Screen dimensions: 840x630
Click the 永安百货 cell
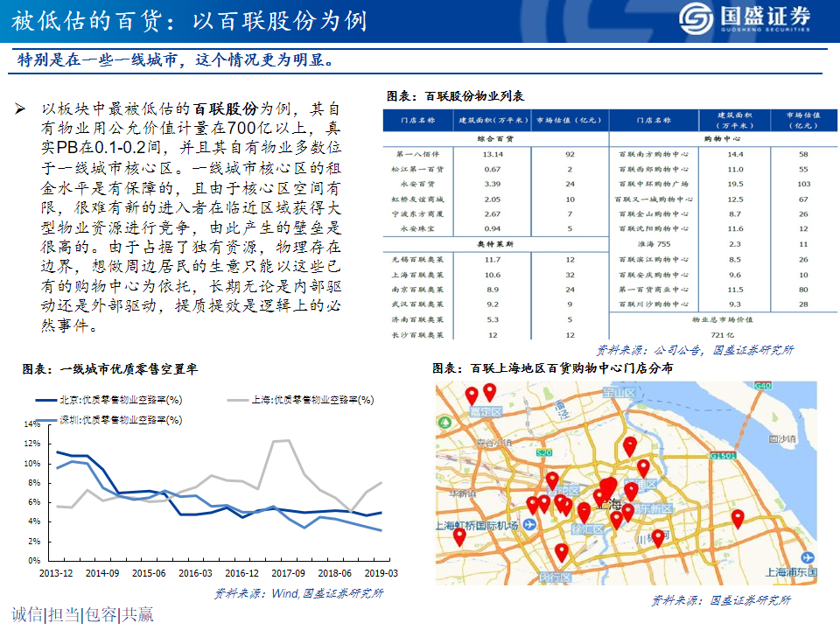point(418,184)
